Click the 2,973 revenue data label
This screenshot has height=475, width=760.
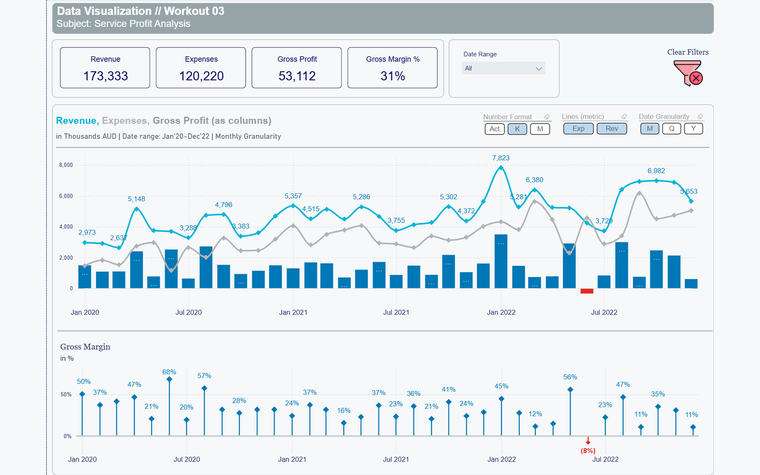(87, 233)
